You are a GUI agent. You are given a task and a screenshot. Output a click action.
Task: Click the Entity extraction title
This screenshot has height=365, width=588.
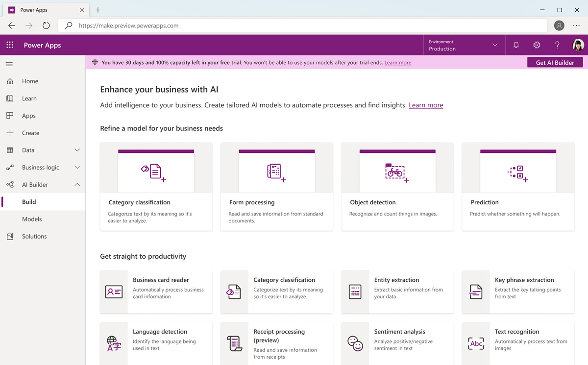396,280
